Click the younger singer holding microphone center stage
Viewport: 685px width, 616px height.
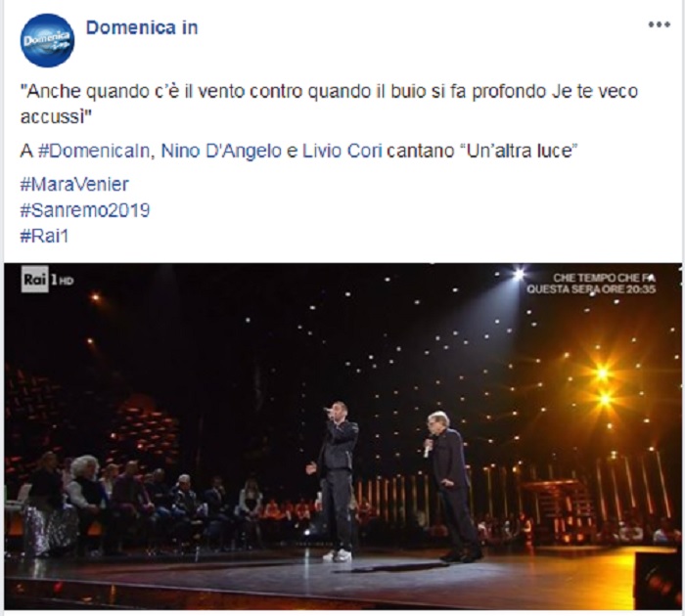pyautogui.click(x=335, y=480)
